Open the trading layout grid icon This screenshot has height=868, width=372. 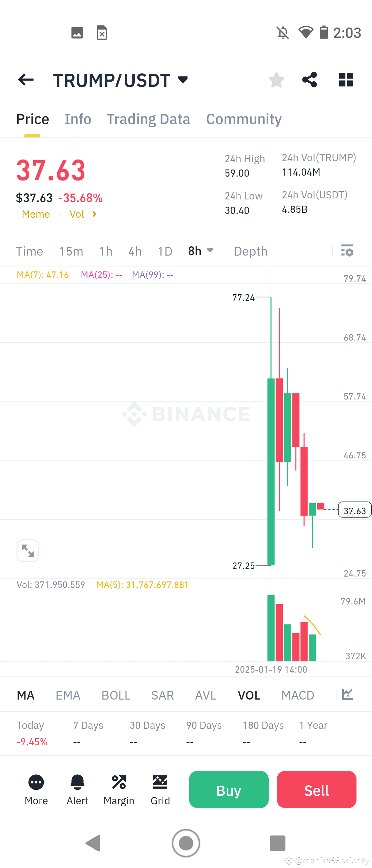click(346, 80)
